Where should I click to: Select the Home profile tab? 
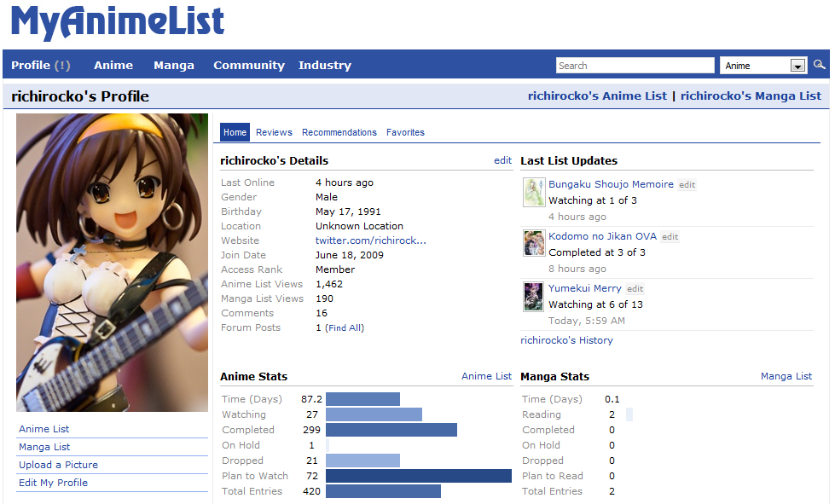[x=235, y=132]
